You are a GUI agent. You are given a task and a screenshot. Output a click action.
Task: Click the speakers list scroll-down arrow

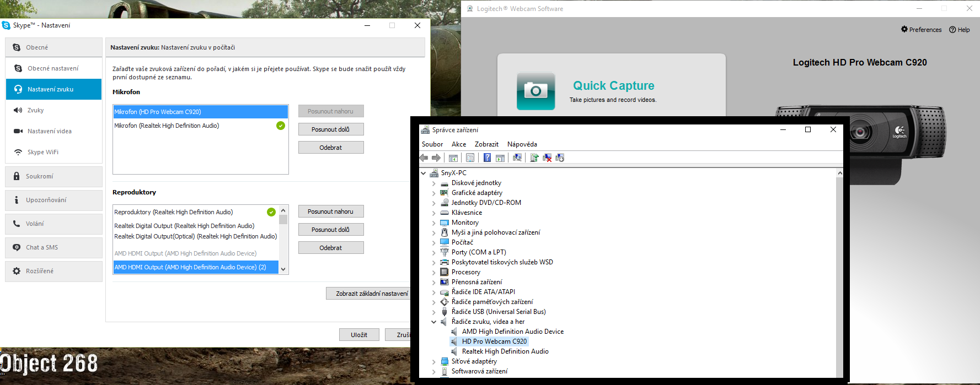283,269
